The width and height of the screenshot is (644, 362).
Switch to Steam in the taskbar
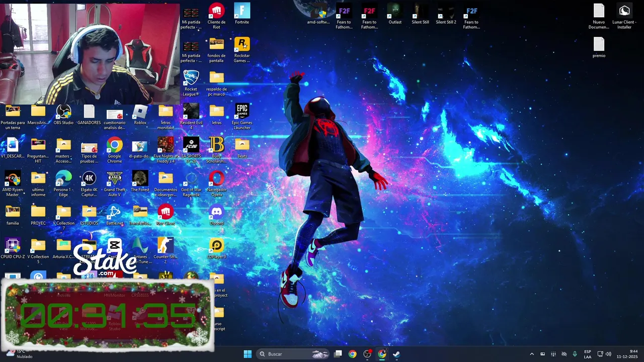pos(396,354)
